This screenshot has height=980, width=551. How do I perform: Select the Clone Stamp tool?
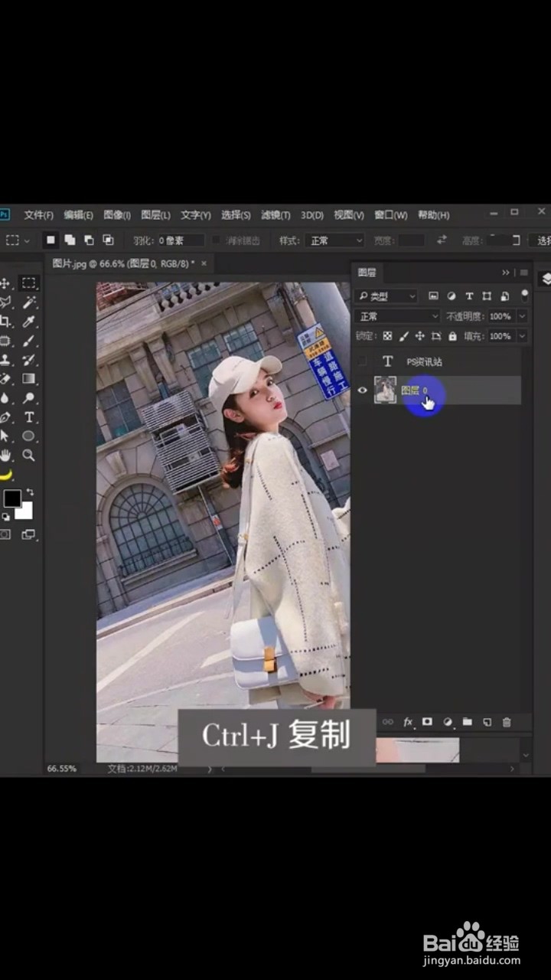(5, 360)
